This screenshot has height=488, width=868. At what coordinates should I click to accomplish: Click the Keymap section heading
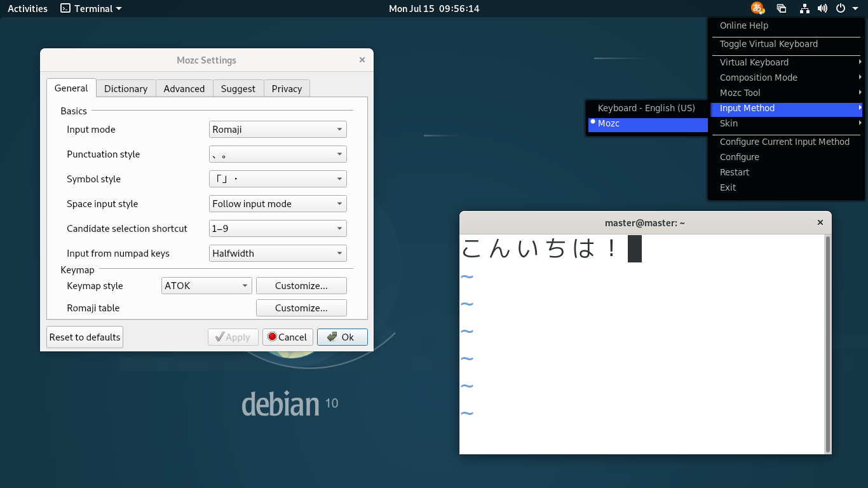click(x=78, y=270)
